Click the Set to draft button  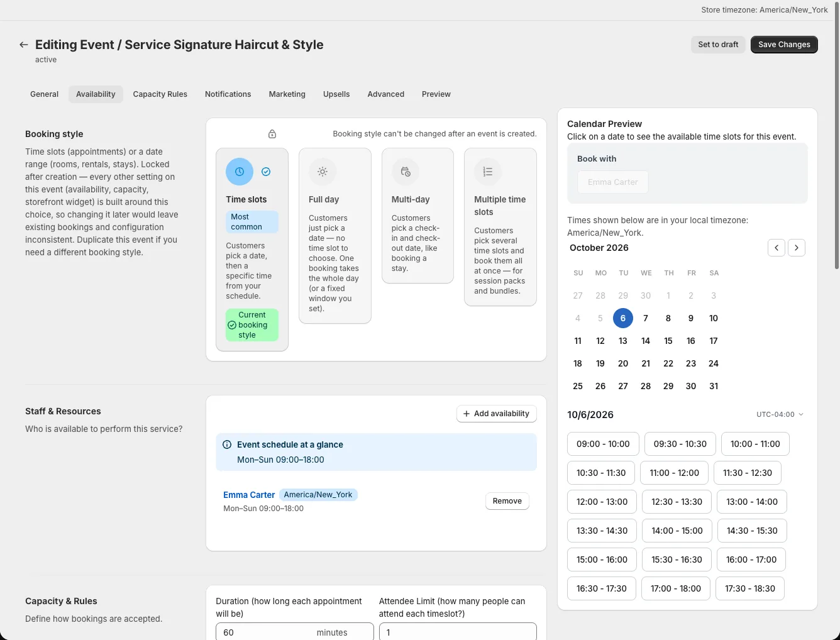718,45
